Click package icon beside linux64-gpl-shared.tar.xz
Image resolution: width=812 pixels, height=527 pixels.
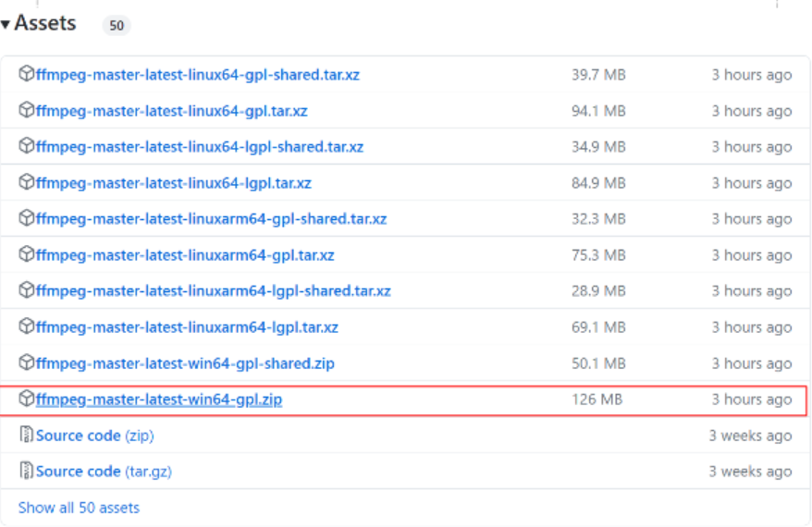point(26,74)
